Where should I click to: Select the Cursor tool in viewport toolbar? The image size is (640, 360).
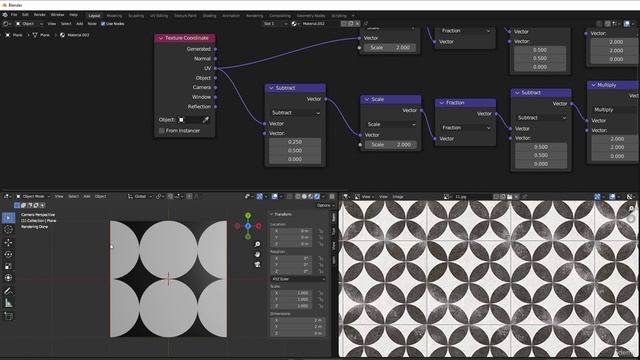[x=8, y=230]
